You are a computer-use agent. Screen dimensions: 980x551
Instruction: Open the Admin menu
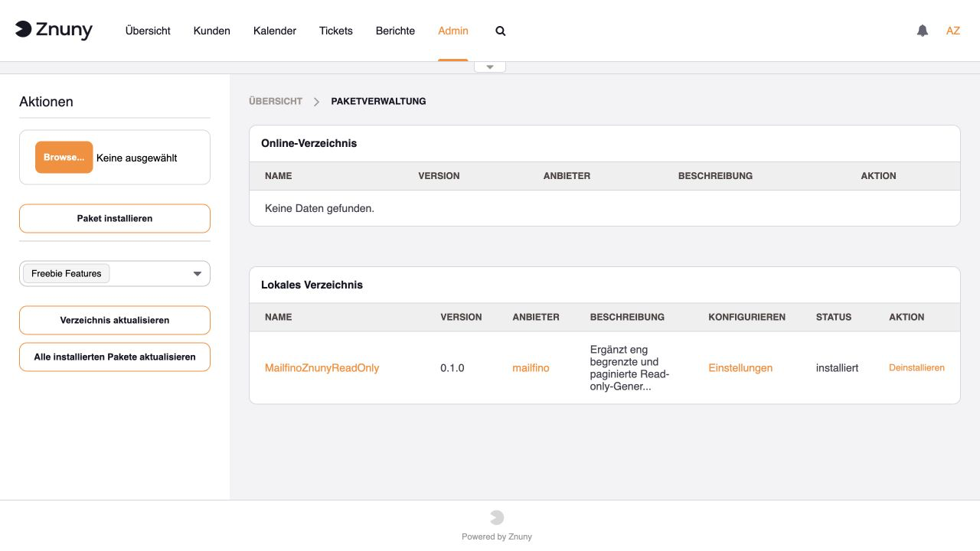453,31
